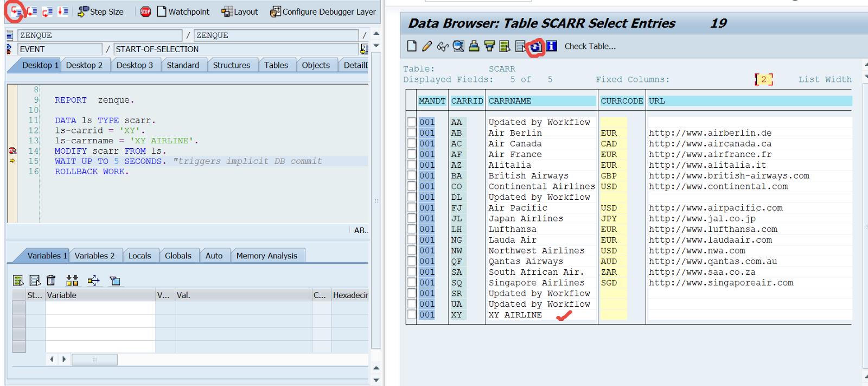868x386 pixels.
Task: Click the Stop debugger icon
Action: [145, 11]
